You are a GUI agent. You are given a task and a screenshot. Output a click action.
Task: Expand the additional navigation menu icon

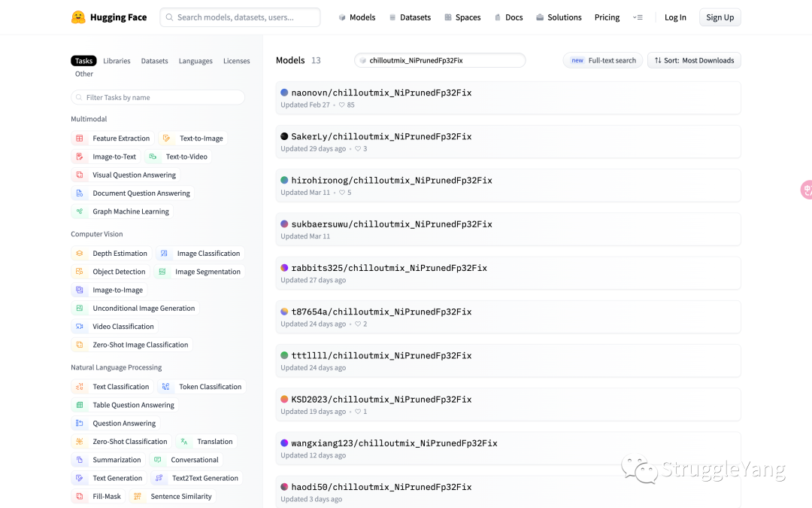pyautogui.click(x=638, y=17)
